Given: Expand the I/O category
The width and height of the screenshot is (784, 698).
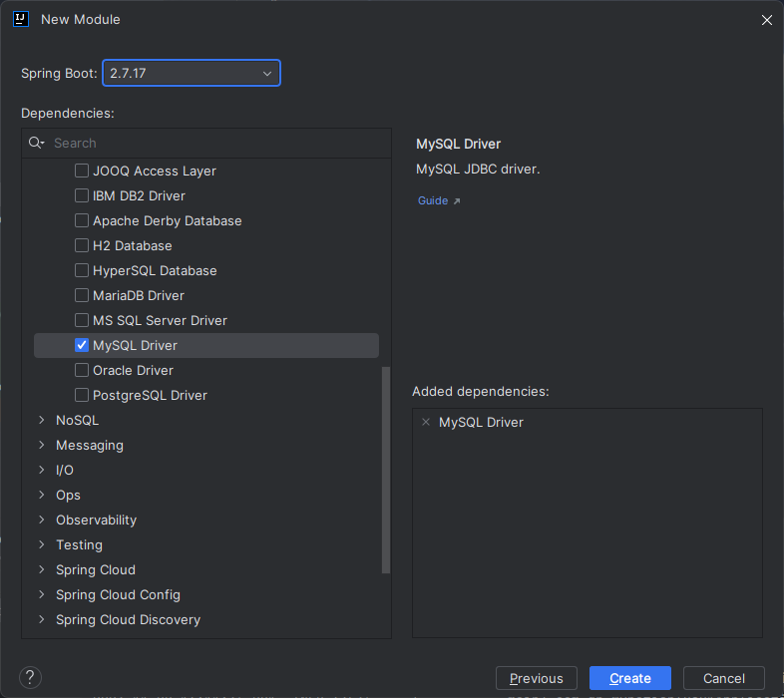Looking at the screenshot, I should point(42,470).
